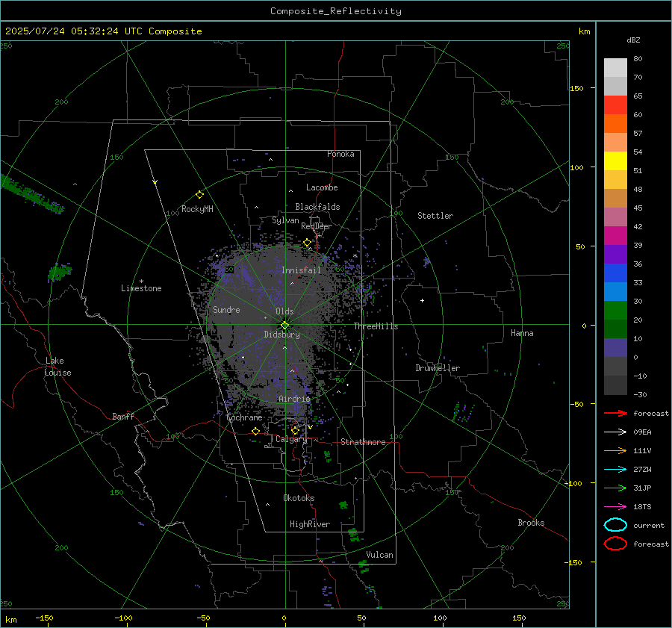Click the RockyMH label
The image size is (672, 628).
(197, 209)
